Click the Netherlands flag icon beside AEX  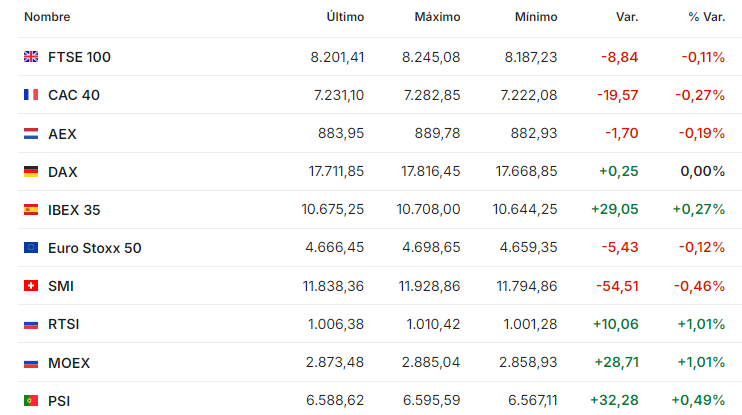point(31,133)
